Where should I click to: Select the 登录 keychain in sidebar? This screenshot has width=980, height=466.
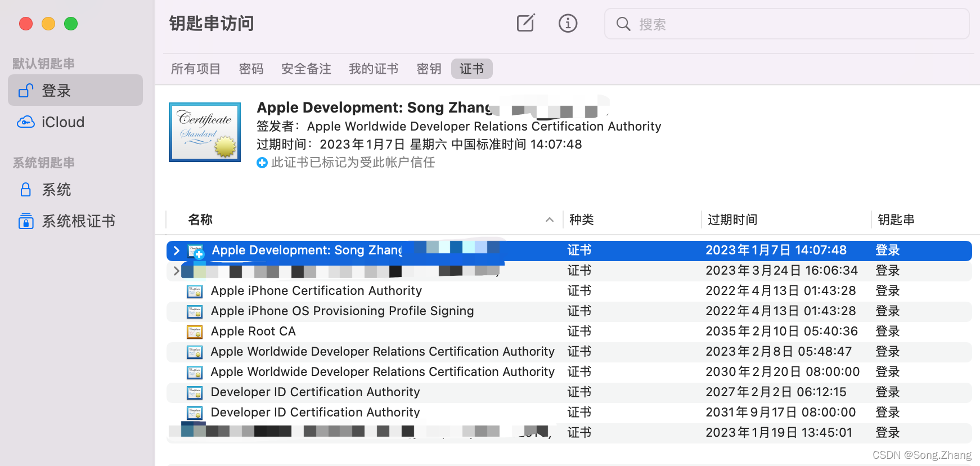(x=75, y=90)
